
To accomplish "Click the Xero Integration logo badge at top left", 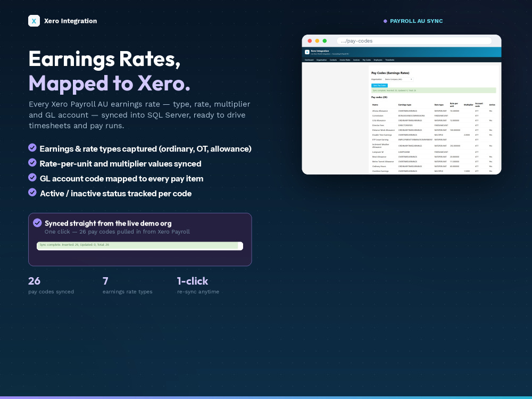I will pyautogui.click(x=34, y=21).
